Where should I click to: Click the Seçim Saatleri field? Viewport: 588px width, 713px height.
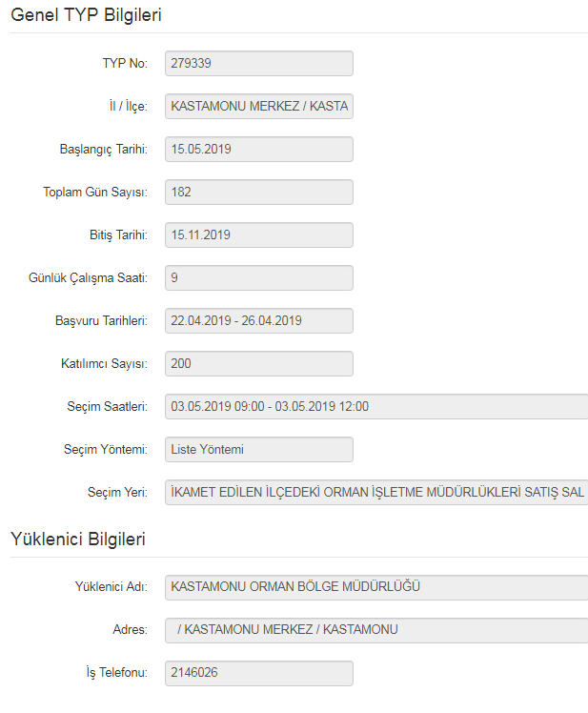coord(375,406)
